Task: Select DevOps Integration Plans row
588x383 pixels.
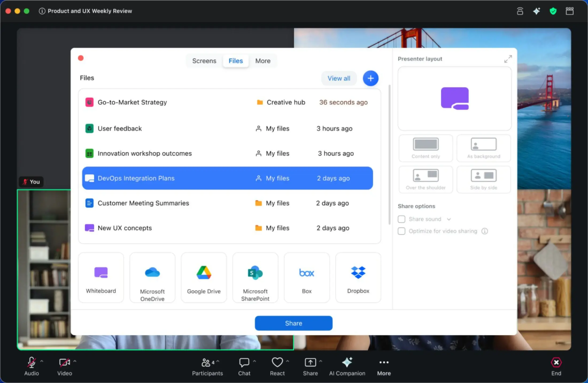Action: [227, 178]
